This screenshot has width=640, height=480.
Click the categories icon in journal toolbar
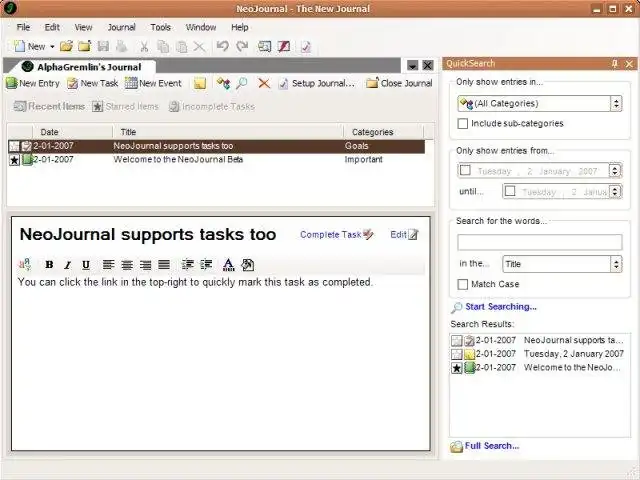pyautogui.click(x=223, y=83)
